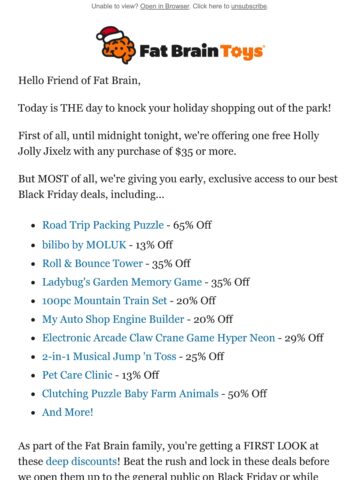Click the Santa hat brain mascot icon
Viewport: 360px width, 480px height.
pos(116,45)
